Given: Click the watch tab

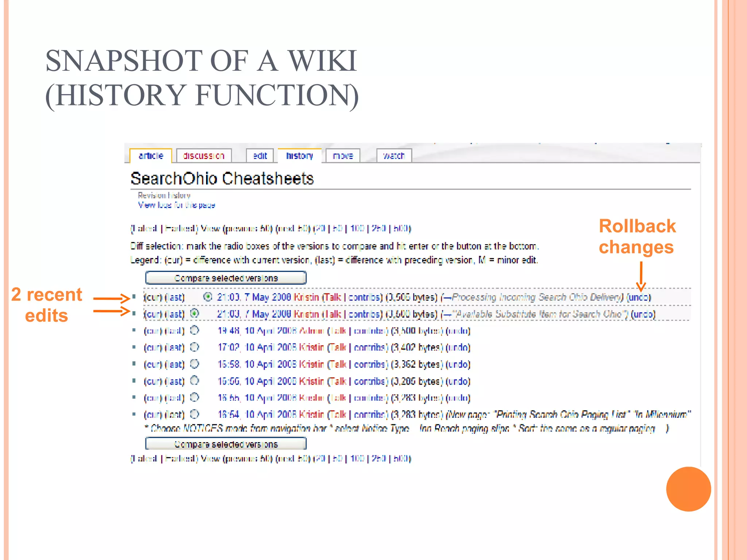Looking at the screenshot, I should (394, 156).
